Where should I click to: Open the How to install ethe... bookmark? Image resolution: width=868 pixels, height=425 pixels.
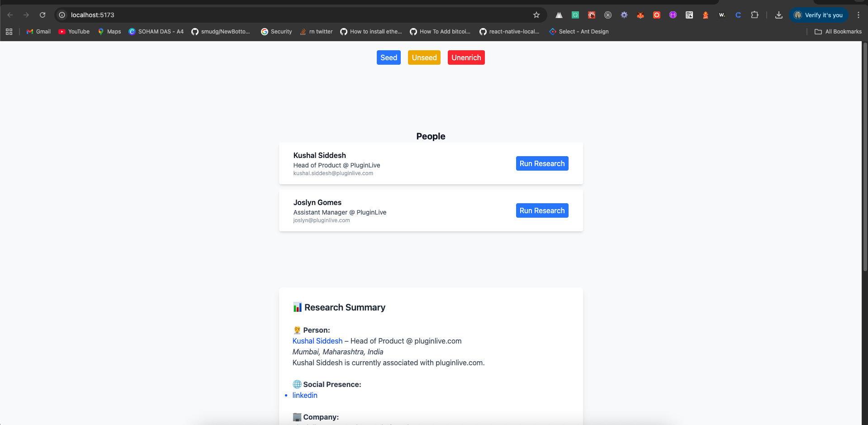click(371, 32)
